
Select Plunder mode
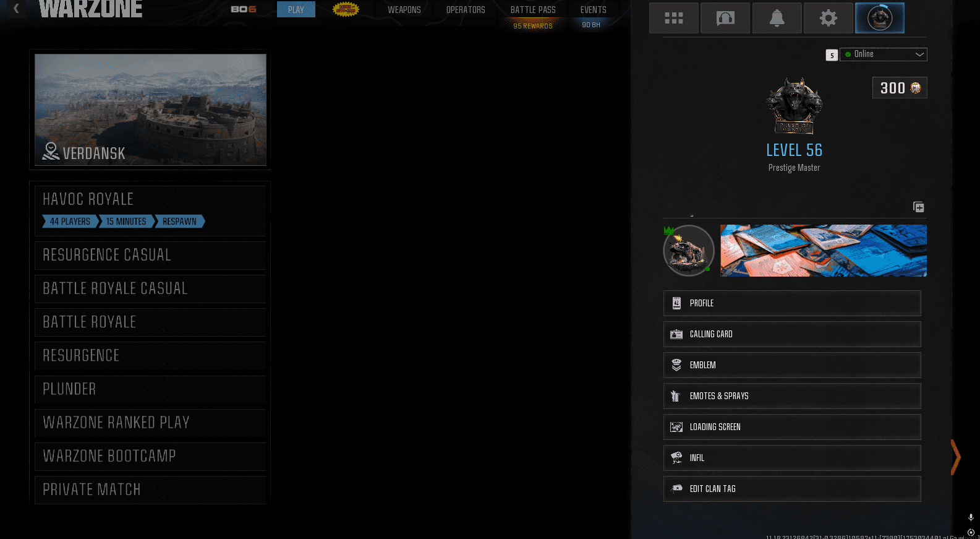[x=150, y=389]
